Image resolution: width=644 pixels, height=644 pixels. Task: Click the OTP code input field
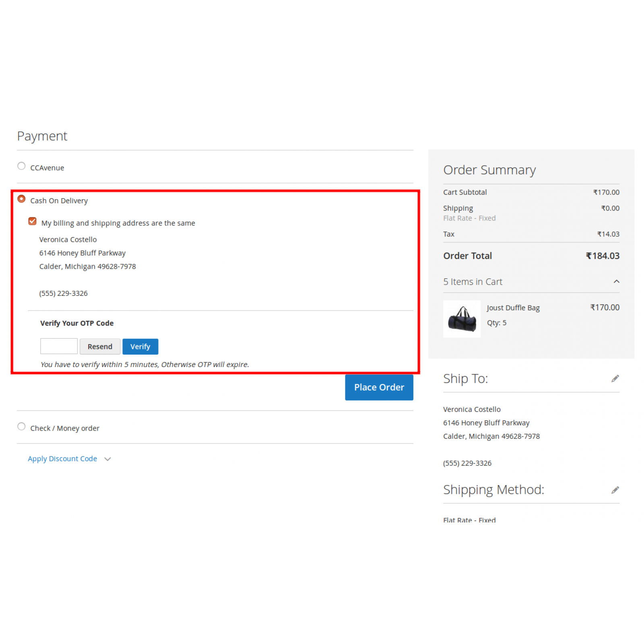coord(59,346)
